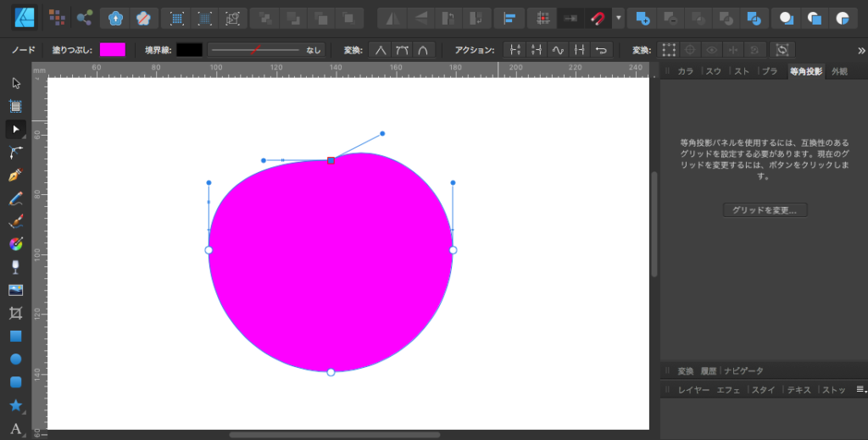Select the Star shape tool
The height and width of the screenshot is (440, 868).
15,405
